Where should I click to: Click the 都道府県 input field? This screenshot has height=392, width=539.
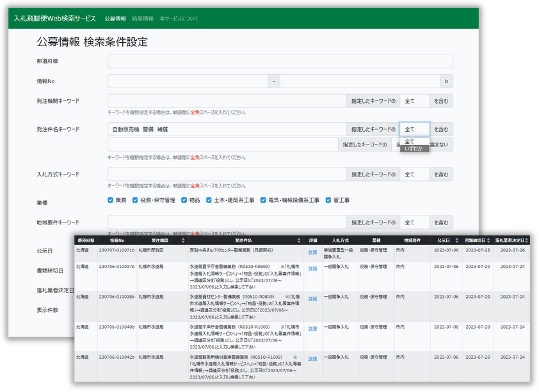(280, 61)
